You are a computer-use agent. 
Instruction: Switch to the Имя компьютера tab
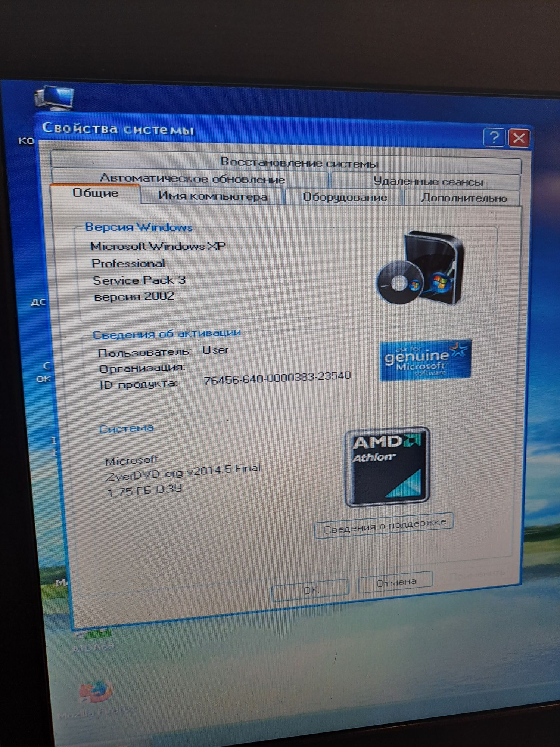point(212,196)
